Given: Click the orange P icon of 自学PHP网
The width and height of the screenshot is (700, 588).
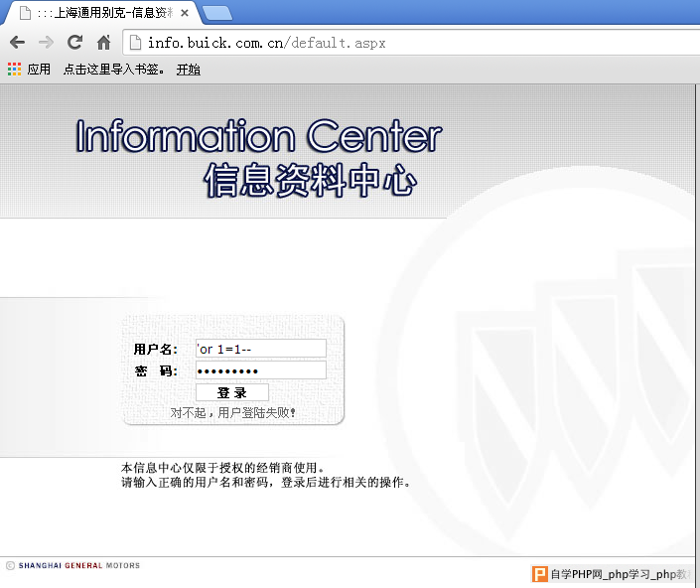Looking at the screenshot, I should pos(540,574).
